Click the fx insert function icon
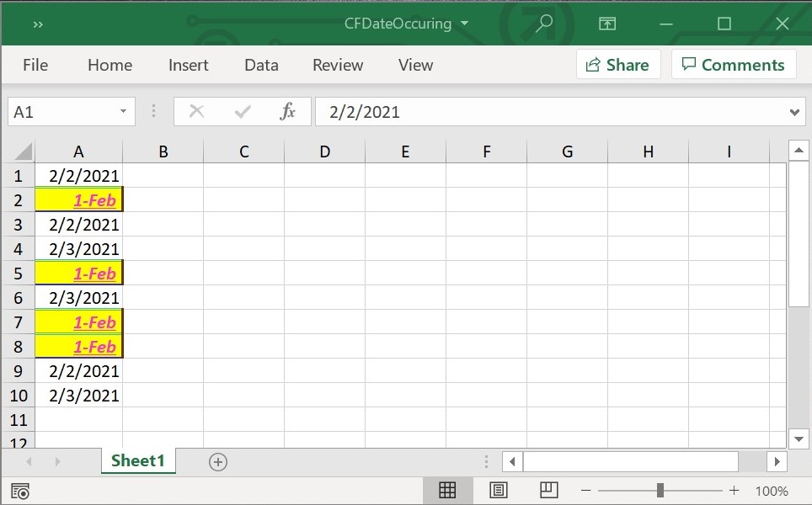This screenshot has height=505, width=812. tap(288, 112)
